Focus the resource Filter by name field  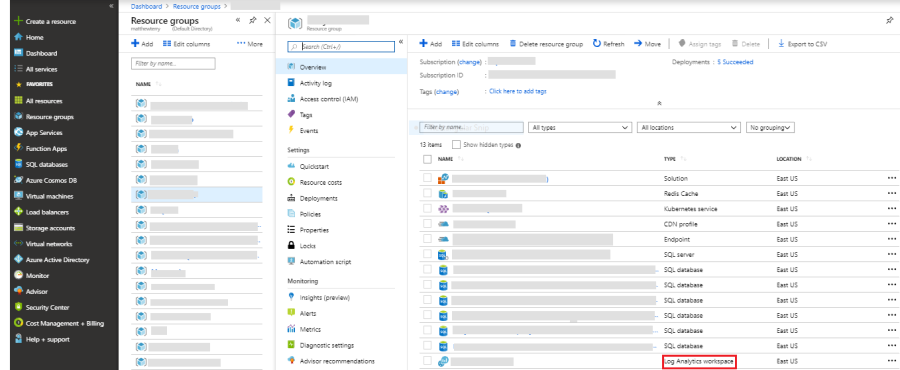(471, 127)
